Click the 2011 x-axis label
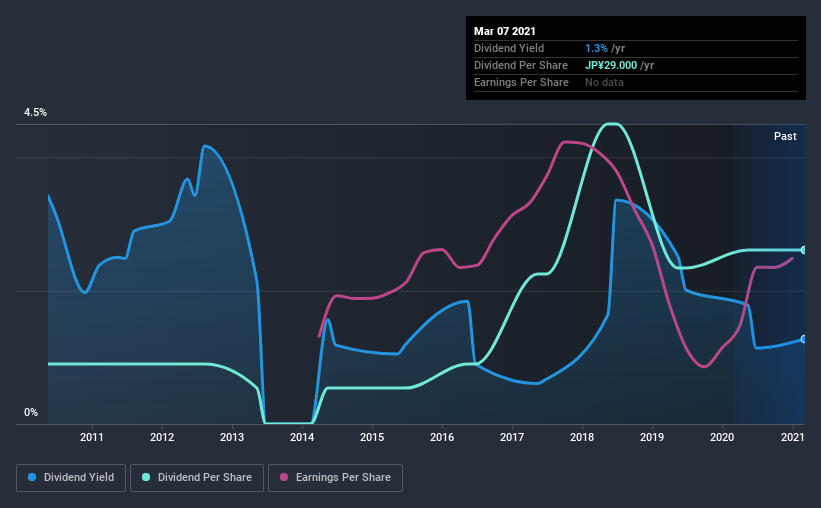Viewport: 821px width, 508px height. [x=92, y=437]
